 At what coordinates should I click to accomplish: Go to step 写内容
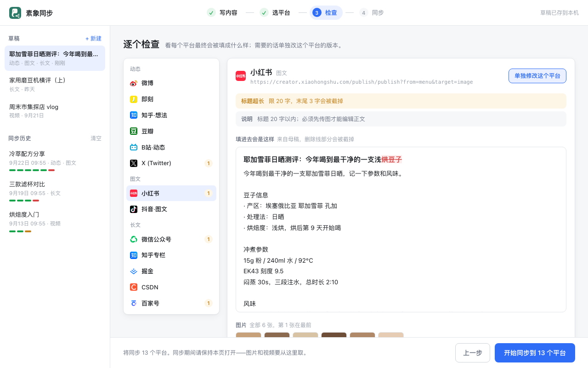[223, 13]
